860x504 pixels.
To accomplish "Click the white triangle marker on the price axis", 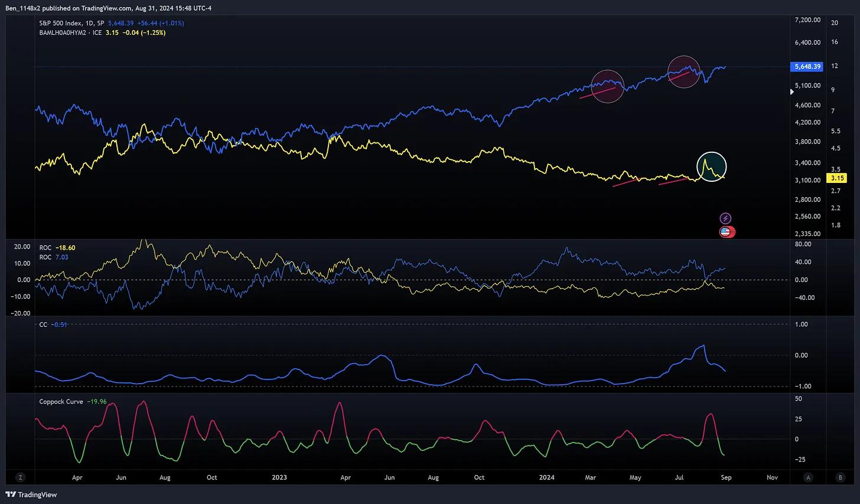I will 792,91.
